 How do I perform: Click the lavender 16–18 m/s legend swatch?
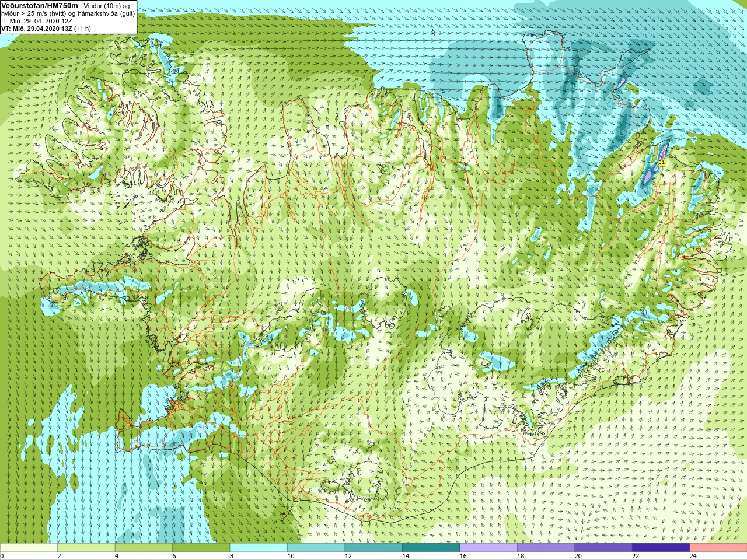[x=488, y=548]
